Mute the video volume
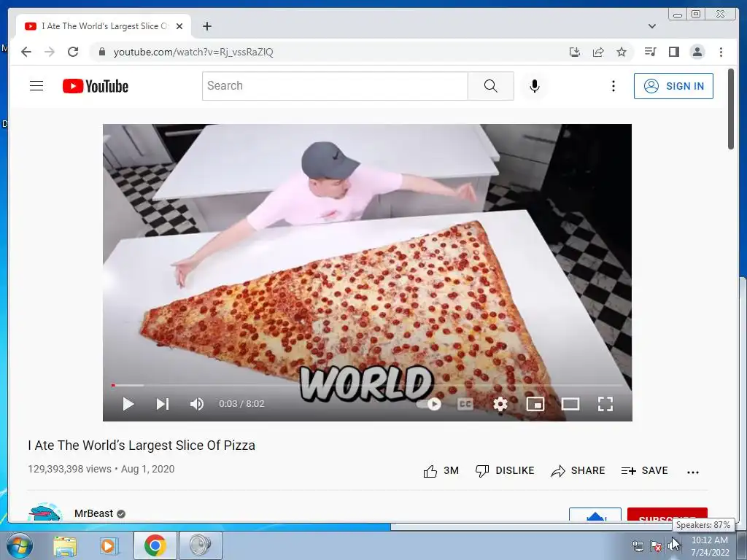Viewport: 747px width, 560px height. [x=197, y=404]
